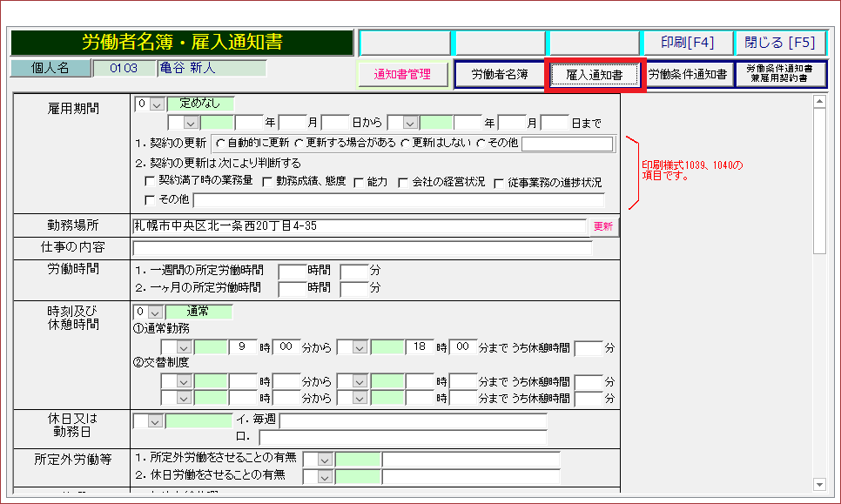The height and width of the screenshot is (504, 841).
Task: Click the 更新 button beside 勤務場所
Action: (603, 226)
